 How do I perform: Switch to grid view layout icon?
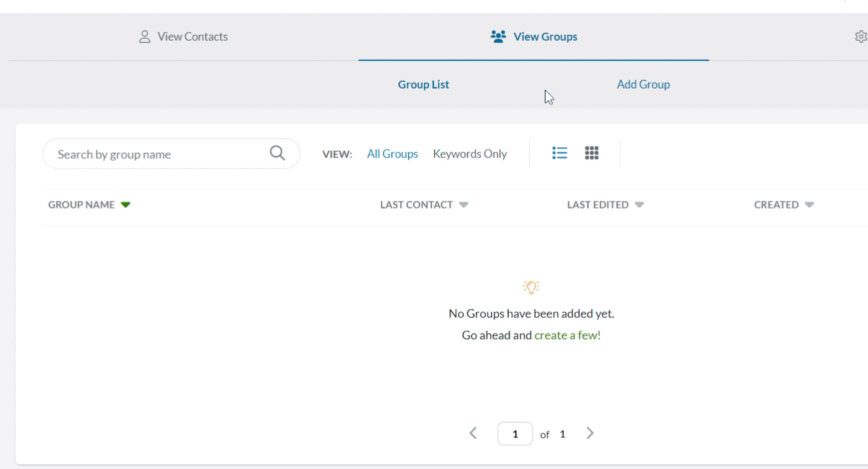coord(591,153)
